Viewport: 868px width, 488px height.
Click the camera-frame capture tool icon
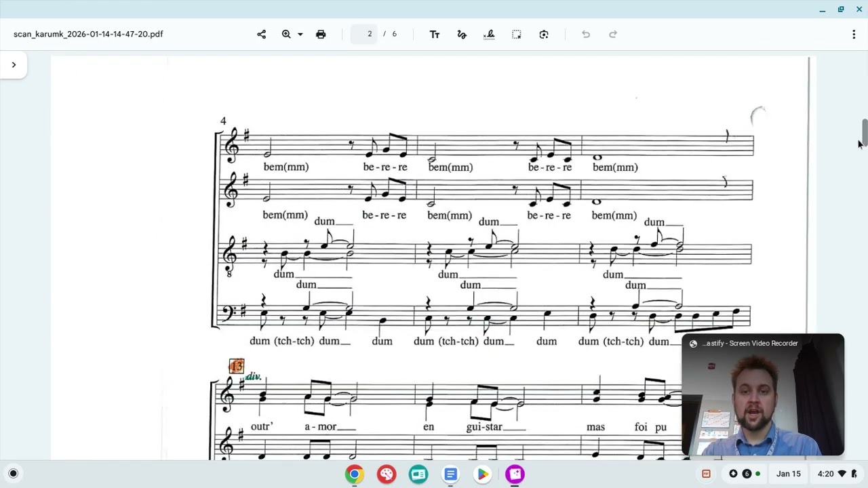tap(544, 34)
